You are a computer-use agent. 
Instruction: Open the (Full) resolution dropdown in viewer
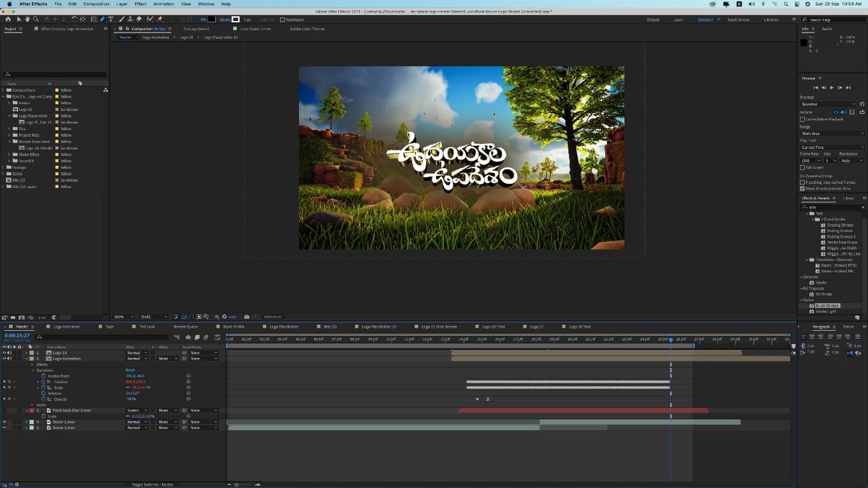pyautogui.click(x=154, y=316)
